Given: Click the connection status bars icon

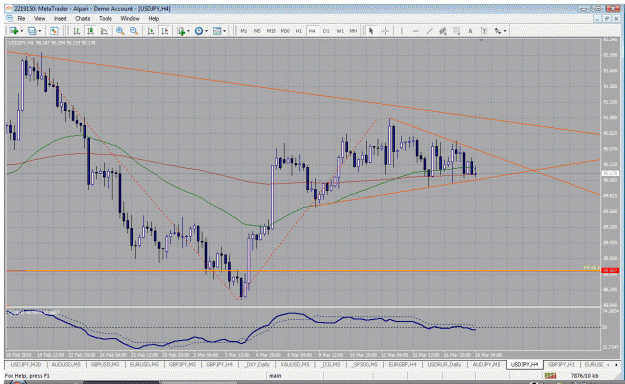Looking at the screenshot, I should (x=550, y=376).
